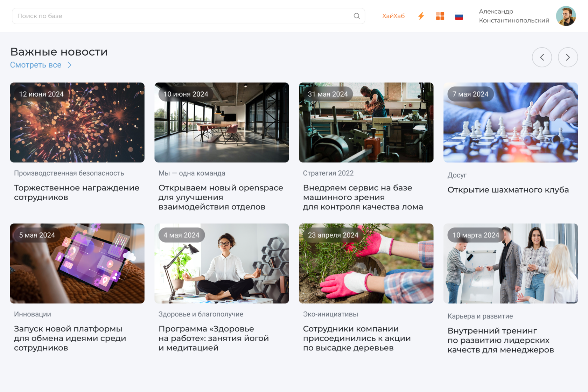Click the Стратегия 2022 category label
Screen dimensions: 588x392
[x=328, y=173]
